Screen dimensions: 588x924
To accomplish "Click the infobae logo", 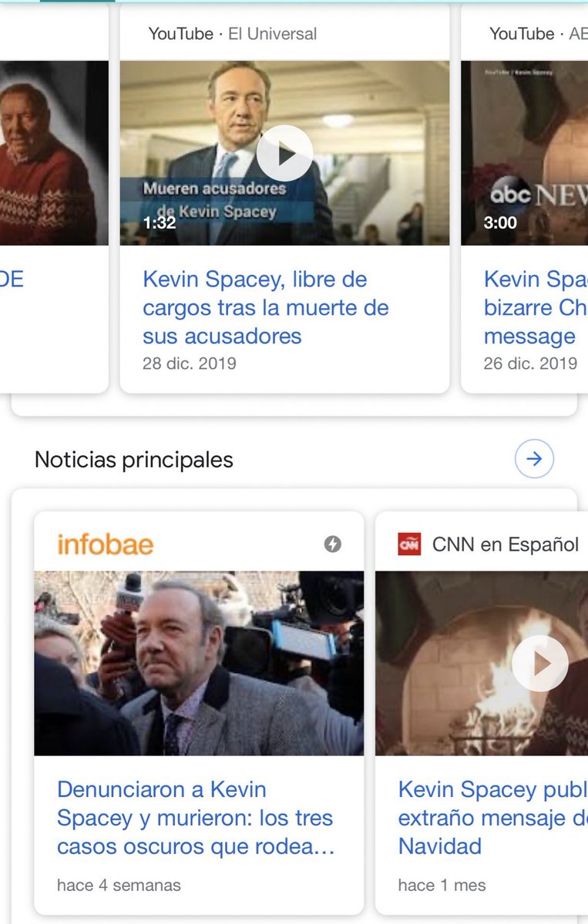I will [x=106, y=544].
